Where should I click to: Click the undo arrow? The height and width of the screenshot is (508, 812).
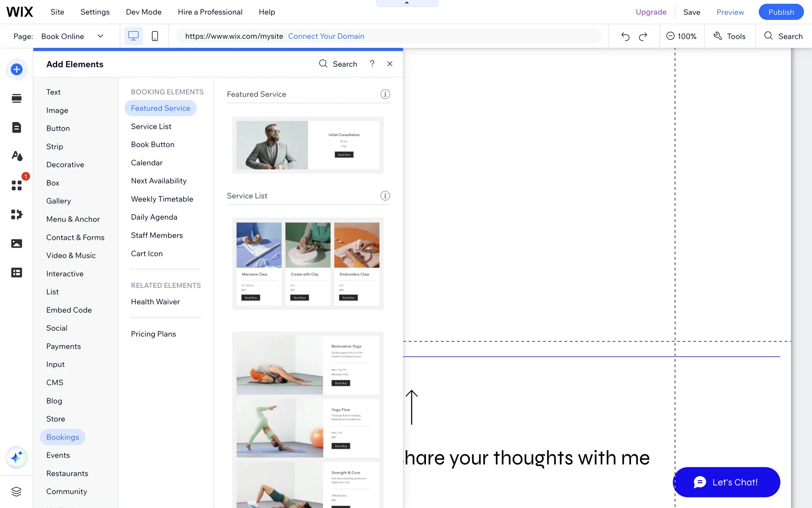pyautogui.click(x=625, y=36)
